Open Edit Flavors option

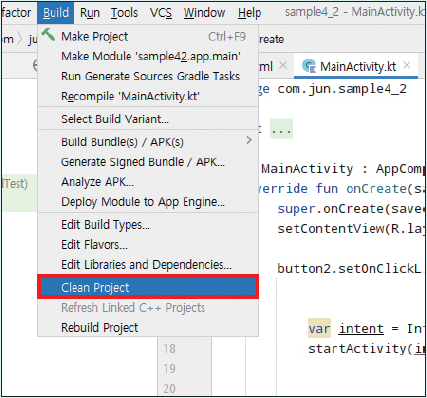pos(148,245)
